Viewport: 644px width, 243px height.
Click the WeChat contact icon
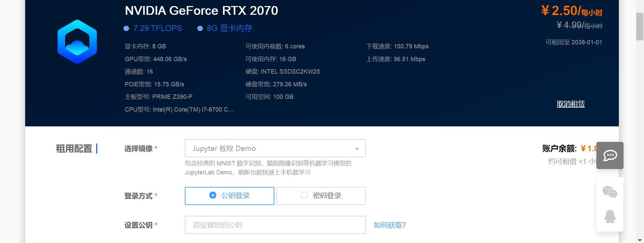[x=609, y=192]
